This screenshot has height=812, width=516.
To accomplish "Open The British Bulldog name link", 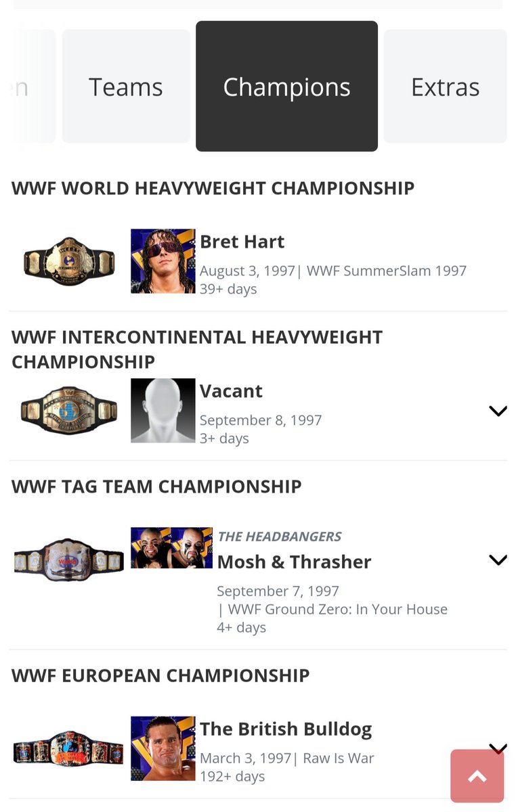I will (286, 729).
